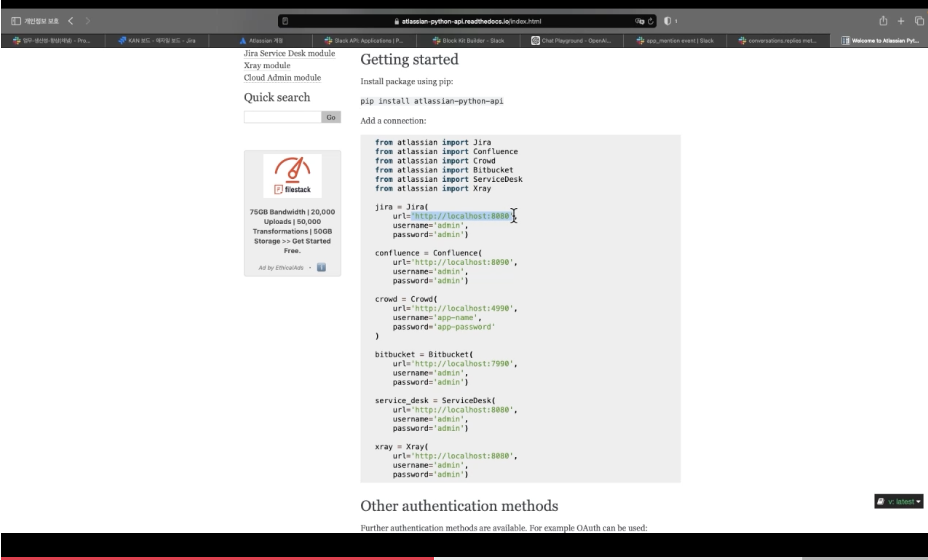This screenshot has height=560, width=928.
Task: Open a new tab with plus icon
Action: point(901,21)
